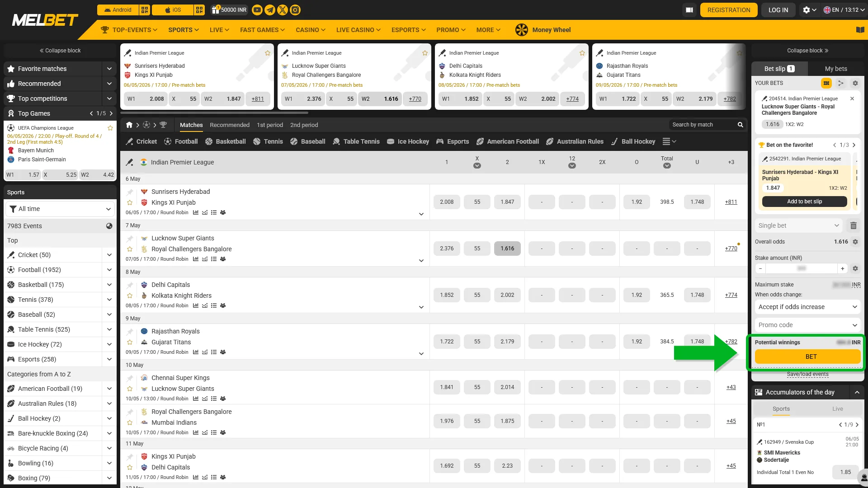Favorite Lucknow Super Giants vs Bangalore row
Image resolution: width=868 pixels, height=488 pixels.
click(x=130, y=249)
